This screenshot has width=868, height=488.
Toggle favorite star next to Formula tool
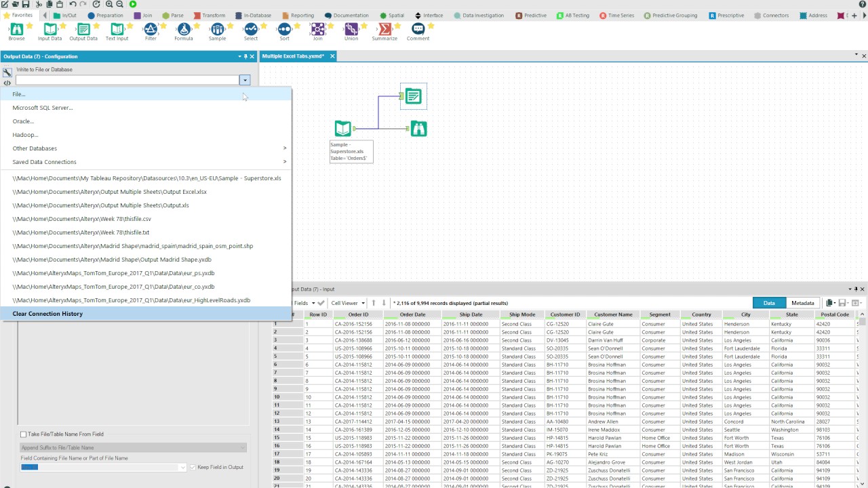pyautogui.click(x=197, y=26)
